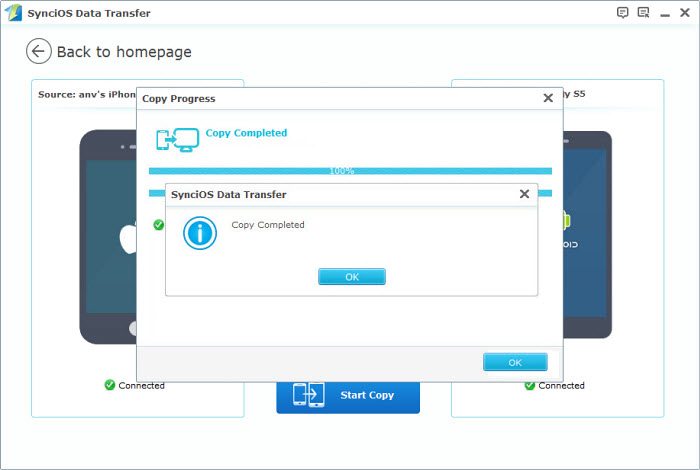Click OK in the Copy Completed message box

coord(352,276)
